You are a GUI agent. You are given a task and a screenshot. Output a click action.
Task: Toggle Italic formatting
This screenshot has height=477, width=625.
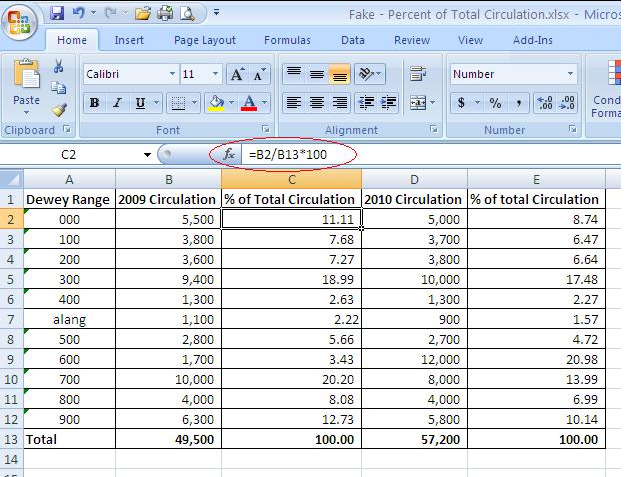point(117,103)
